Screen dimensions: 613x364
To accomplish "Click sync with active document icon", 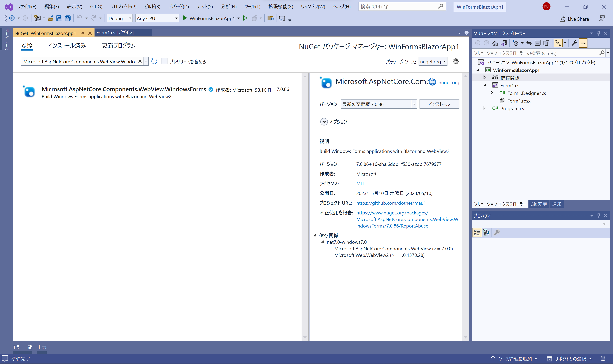I will [x=529, y=43].
